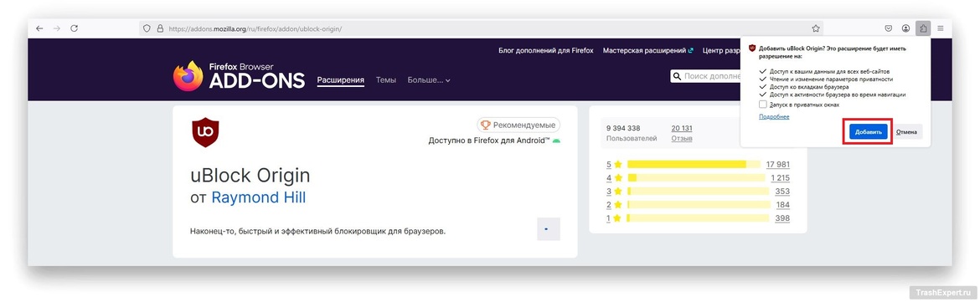
Task: Click the 9 394 338 users count
Action: click(623, 128)
